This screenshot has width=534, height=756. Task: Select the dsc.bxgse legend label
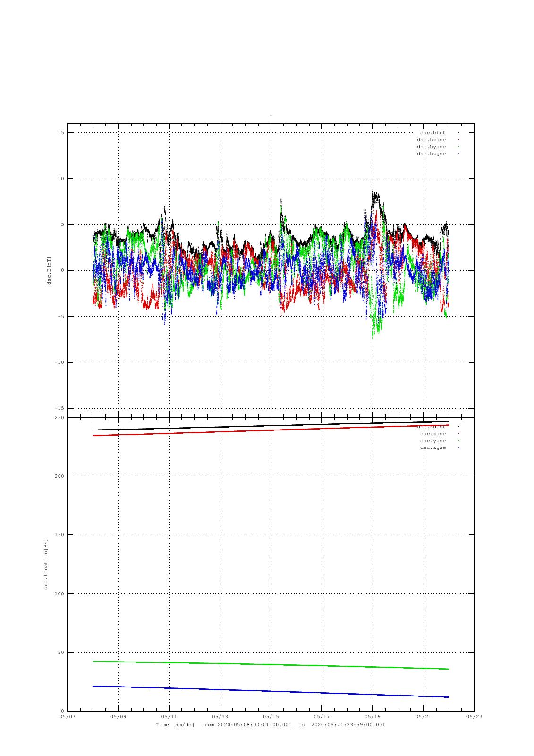431,140
